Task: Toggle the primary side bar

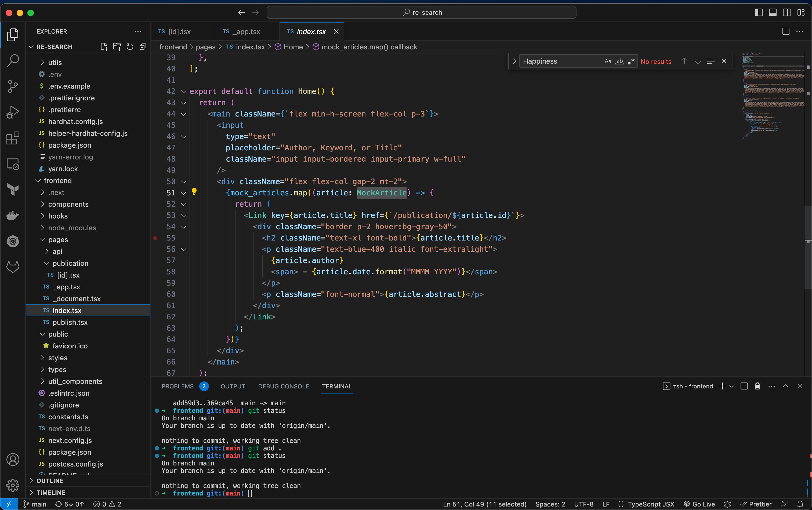Action: (759, 12)
